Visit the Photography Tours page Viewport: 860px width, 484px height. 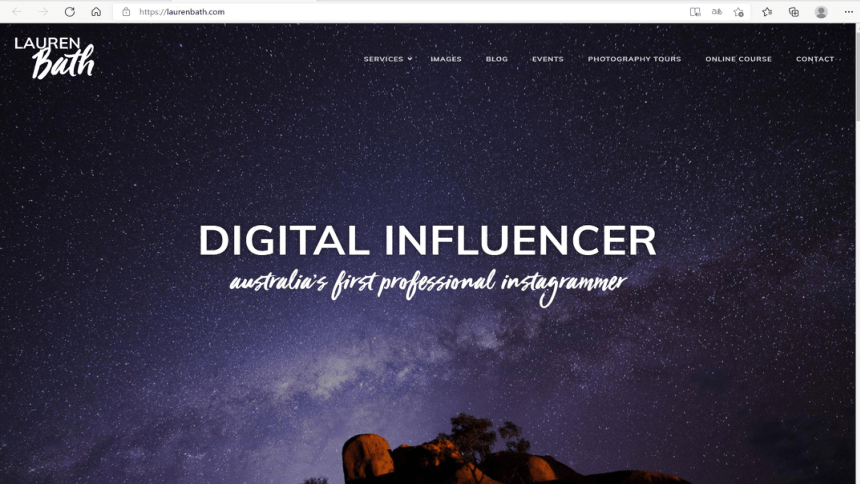[635, 59]
